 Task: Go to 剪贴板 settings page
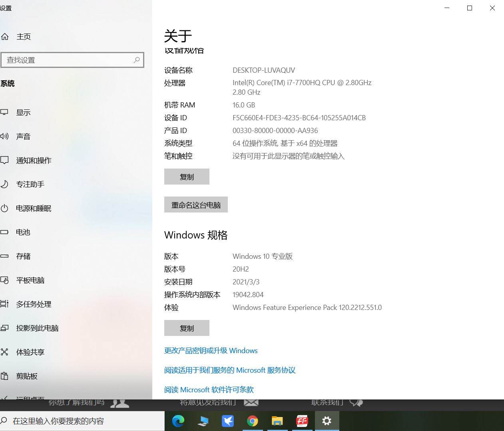(27, 376)
